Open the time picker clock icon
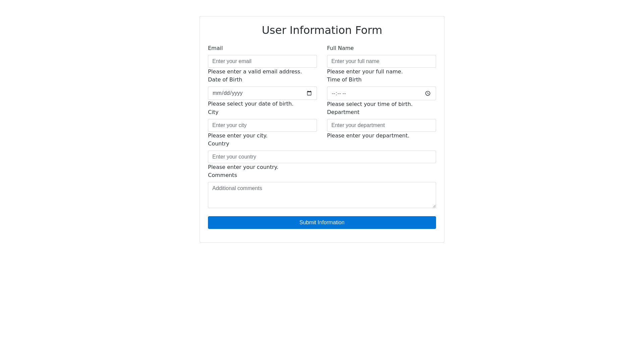The image size is (644, 362). point(428,94)
